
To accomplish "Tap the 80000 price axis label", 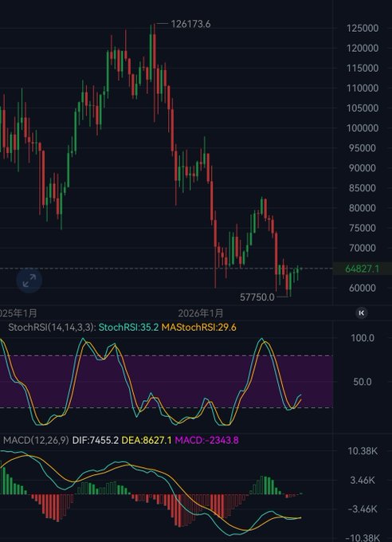I will click(363, 208).
